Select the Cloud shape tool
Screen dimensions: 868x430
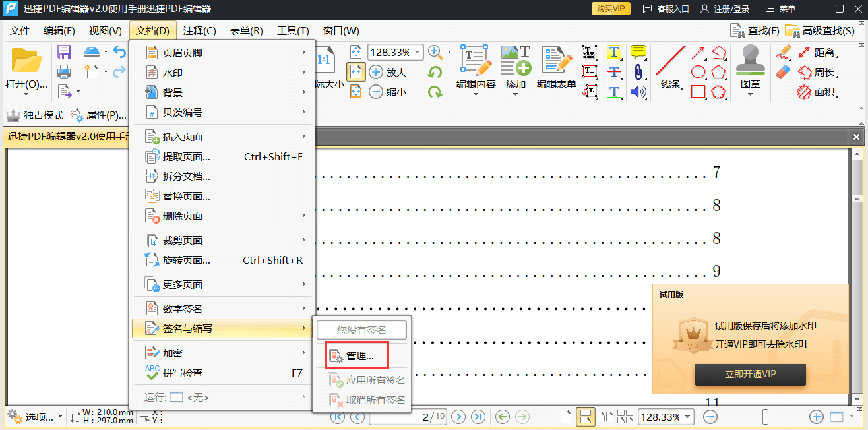pyautogui.click(x=718, y=92)
